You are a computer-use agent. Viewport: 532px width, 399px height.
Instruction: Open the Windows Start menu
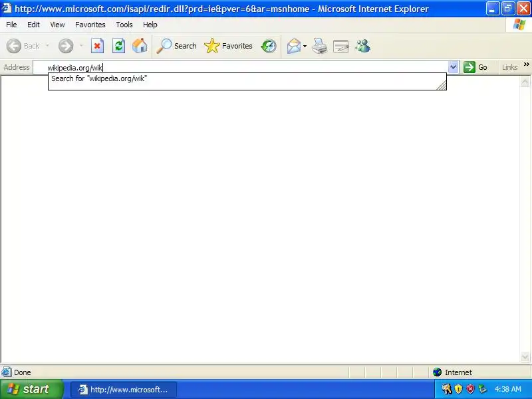[31, 389]
